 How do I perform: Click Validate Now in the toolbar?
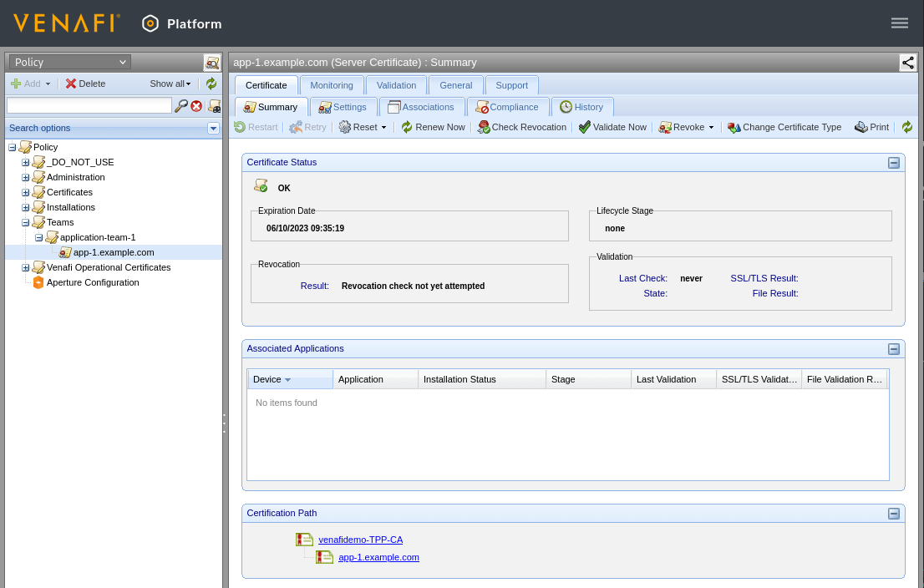click(612, 127)
